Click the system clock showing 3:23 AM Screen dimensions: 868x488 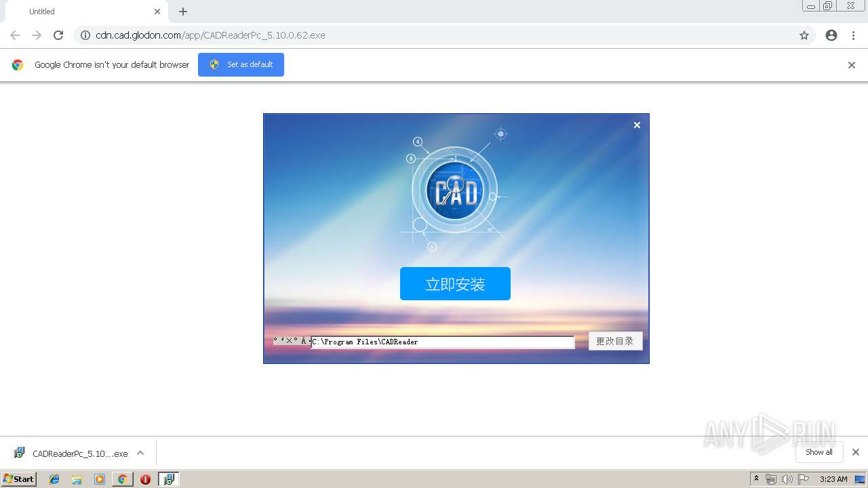[x=833, y=479]
